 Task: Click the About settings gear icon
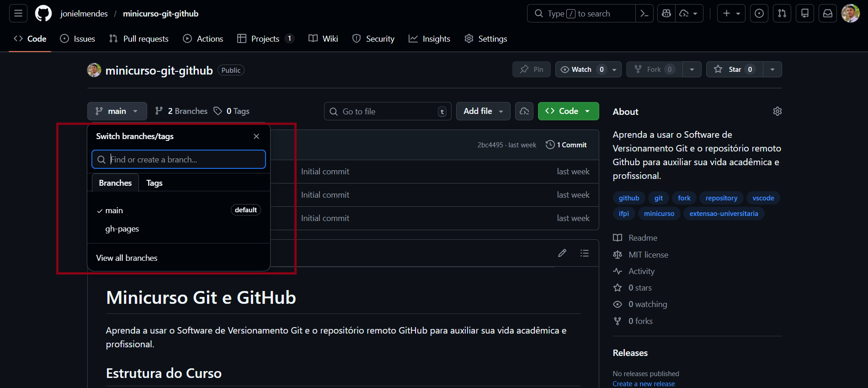777,112
